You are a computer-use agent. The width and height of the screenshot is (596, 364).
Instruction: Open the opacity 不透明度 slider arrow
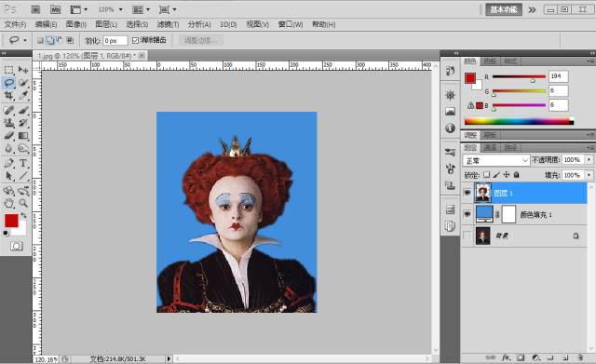[x=589, y=160]
